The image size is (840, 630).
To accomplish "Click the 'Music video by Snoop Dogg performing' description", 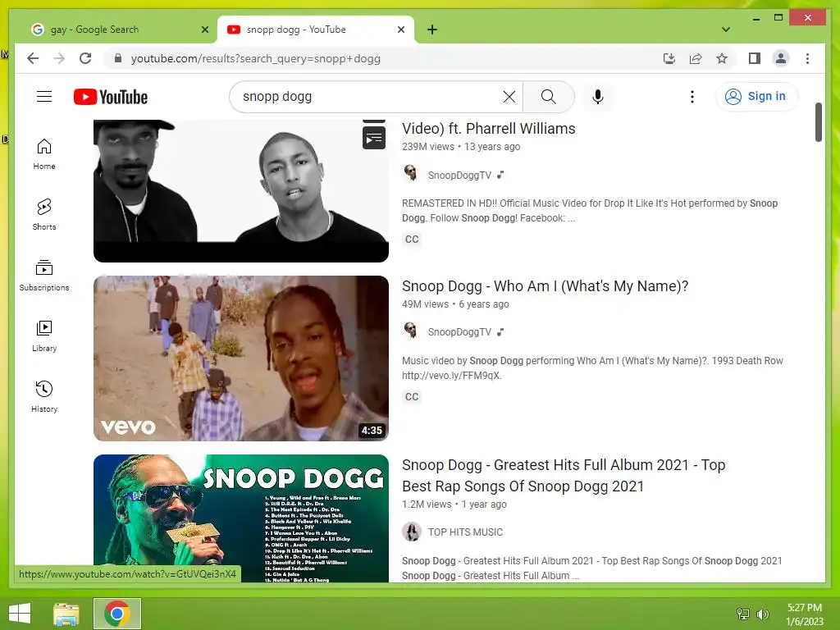I will click(x=592, y=368).
